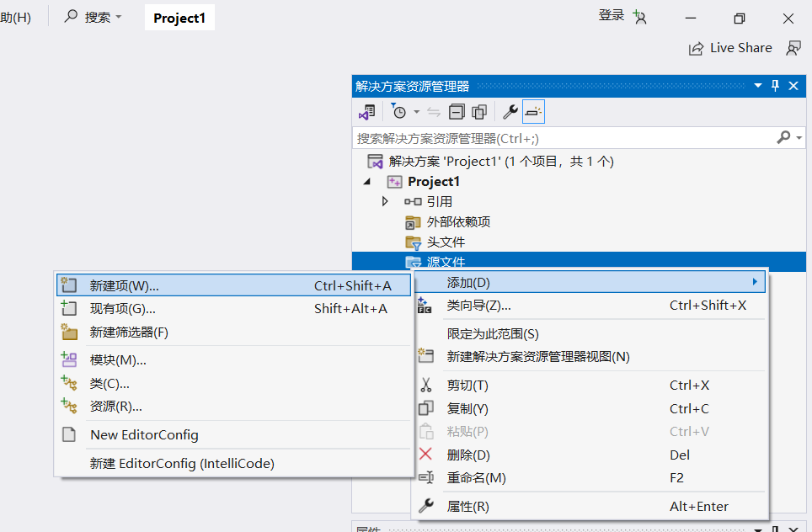This screenshot has height=532, width=812.
Task: Close the Solution Explorer panel
Action: [x=793, y=86]
